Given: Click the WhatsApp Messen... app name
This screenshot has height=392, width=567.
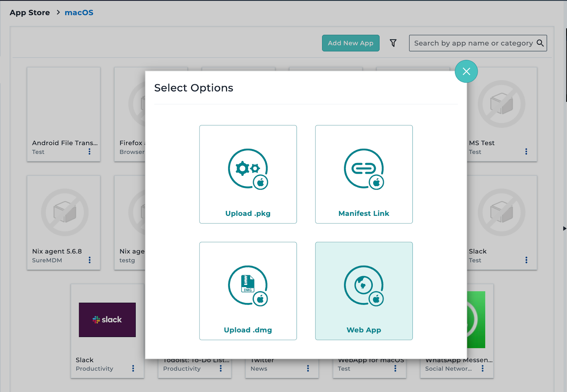Looking at the screenshot, I should coord(459,360).
